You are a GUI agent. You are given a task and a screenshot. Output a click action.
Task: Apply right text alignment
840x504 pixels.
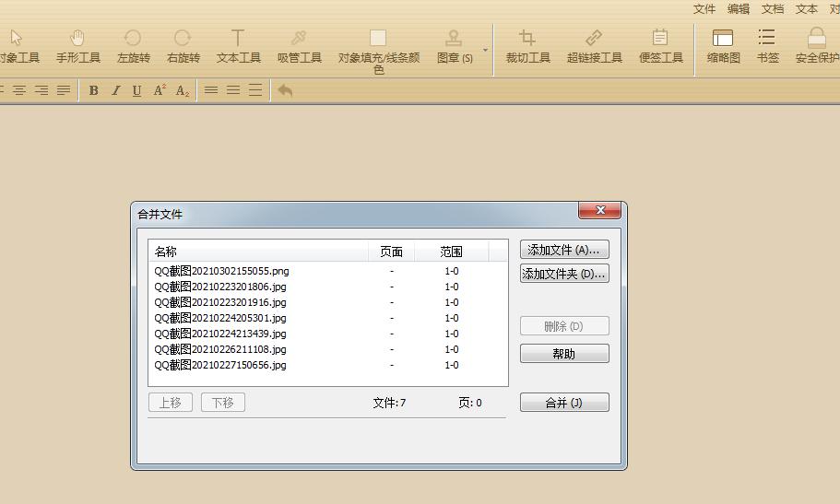pos(41,90)
